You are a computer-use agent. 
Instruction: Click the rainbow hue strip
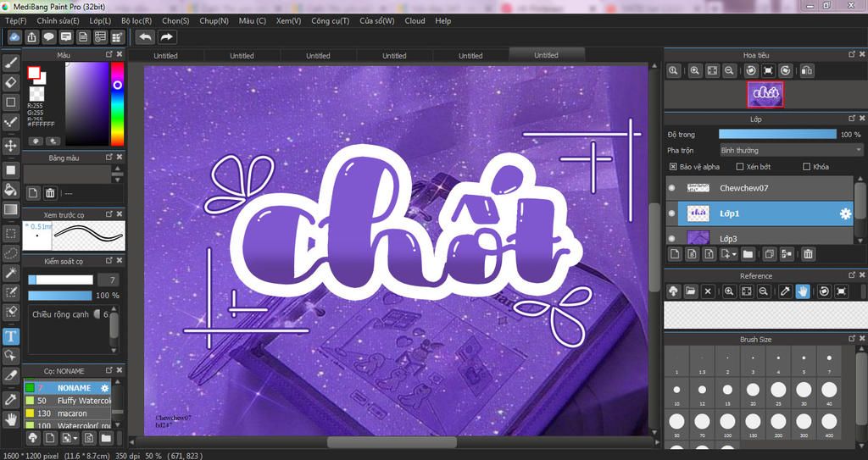tap(117, 103)
